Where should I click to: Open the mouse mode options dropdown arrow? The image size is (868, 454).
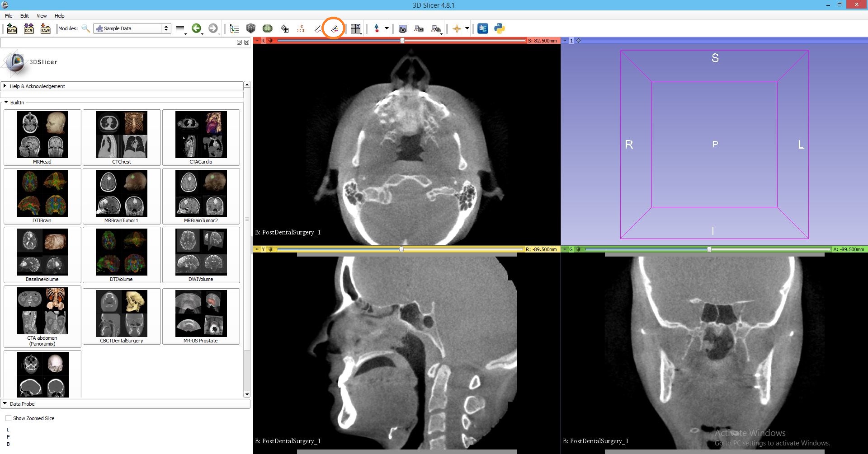[x=387, y=28]
